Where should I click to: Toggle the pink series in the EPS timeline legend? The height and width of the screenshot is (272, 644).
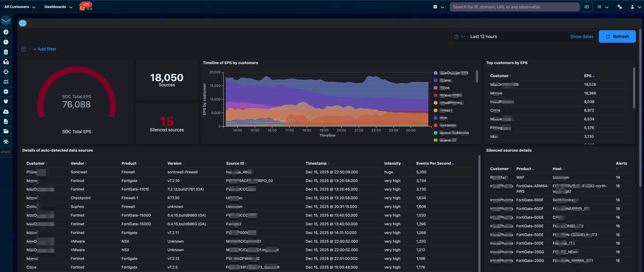tap(435, 88)
